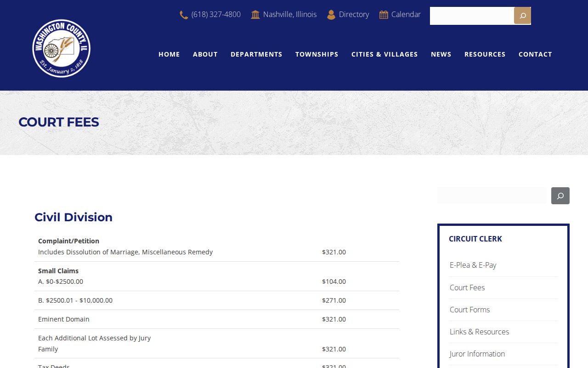Screen dimensions: 588x368
Task: Open the RESOURCES menu
Action: click(485, 54)
